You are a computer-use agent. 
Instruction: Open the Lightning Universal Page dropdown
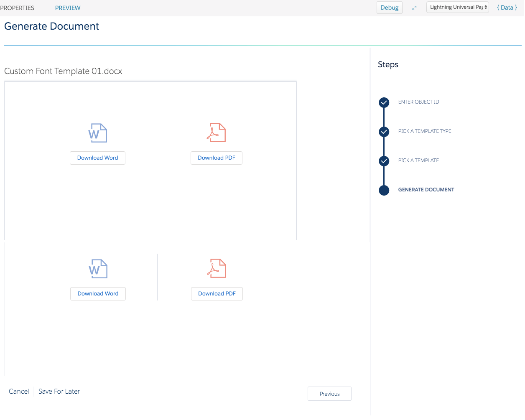click(x=457, y=8)
